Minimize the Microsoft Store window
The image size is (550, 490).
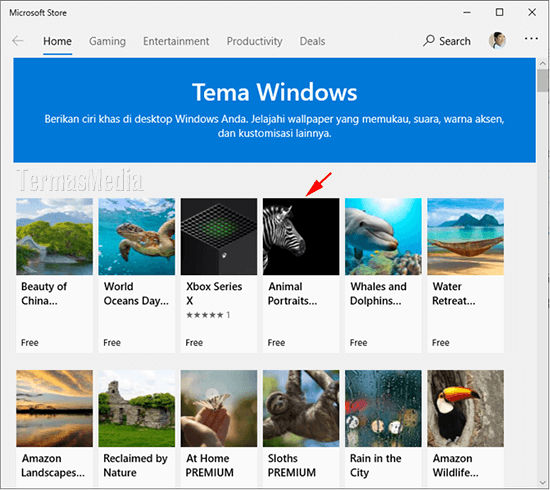coord(467,13)
